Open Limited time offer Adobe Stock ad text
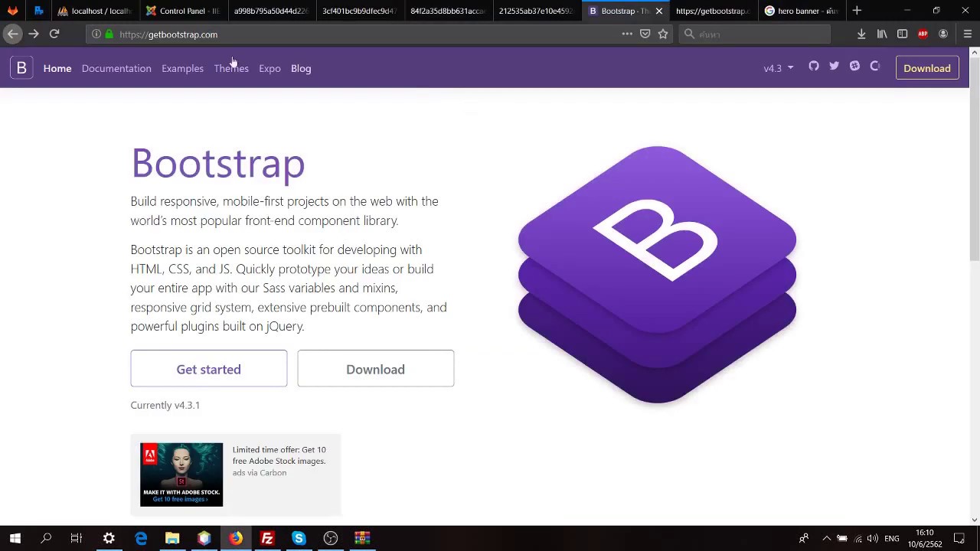 (x=279, y=455)
